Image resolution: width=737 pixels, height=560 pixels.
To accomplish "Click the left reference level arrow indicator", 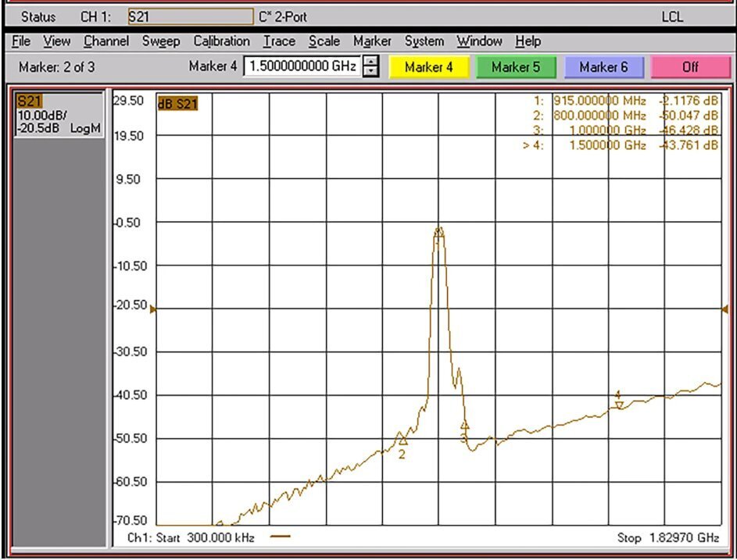I will 153,310.
